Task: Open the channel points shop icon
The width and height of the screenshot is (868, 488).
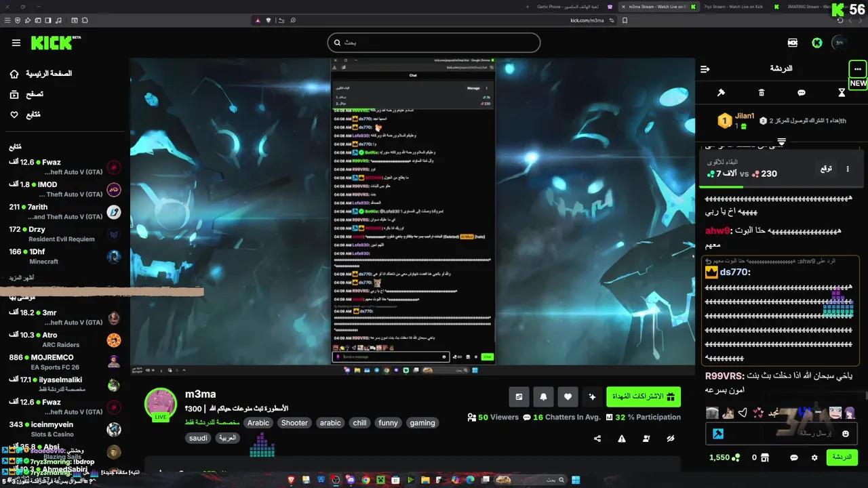Action: pyautogui.click(x=765, y=457)
